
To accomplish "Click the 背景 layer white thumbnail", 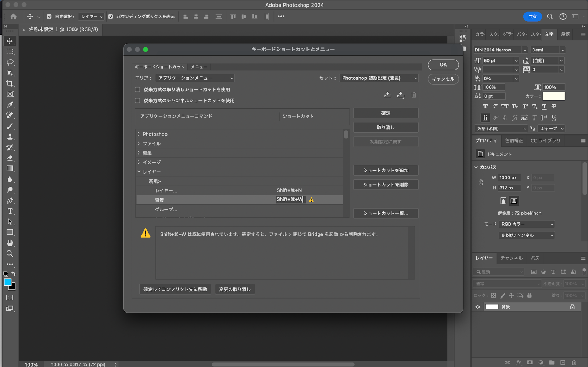I will [492, 307].
